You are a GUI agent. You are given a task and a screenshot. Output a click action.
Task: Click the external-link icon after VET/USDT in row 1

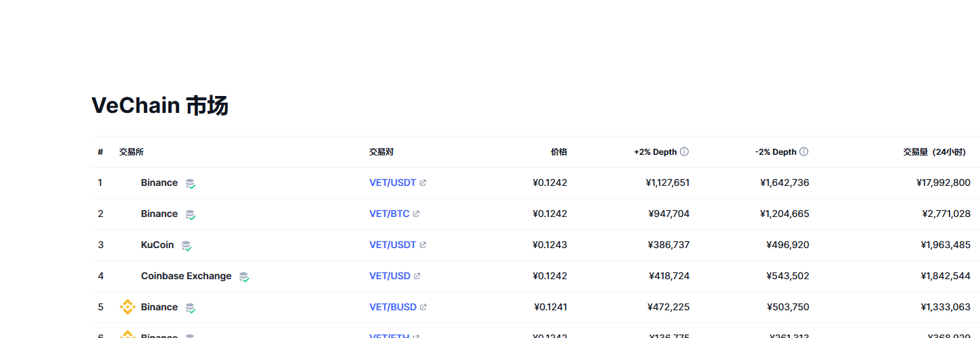click(x=423, y=183)
